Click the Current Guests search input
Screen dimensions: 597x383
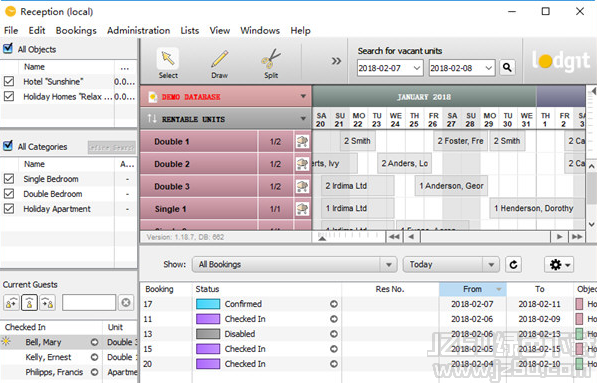[89, 303]
